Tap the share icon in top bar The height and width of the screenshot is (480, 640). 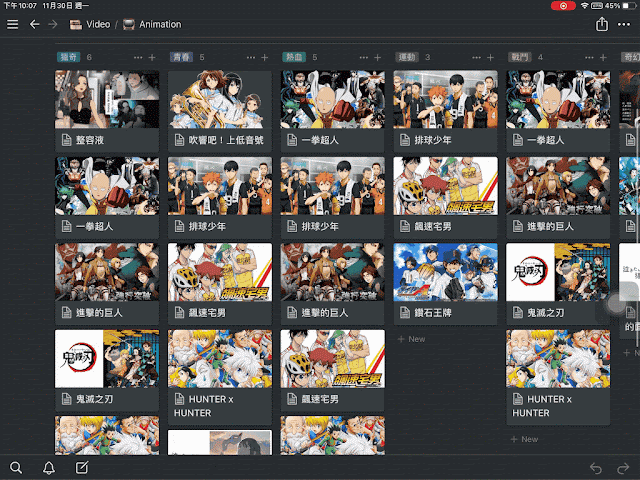(x=602, y=24)
